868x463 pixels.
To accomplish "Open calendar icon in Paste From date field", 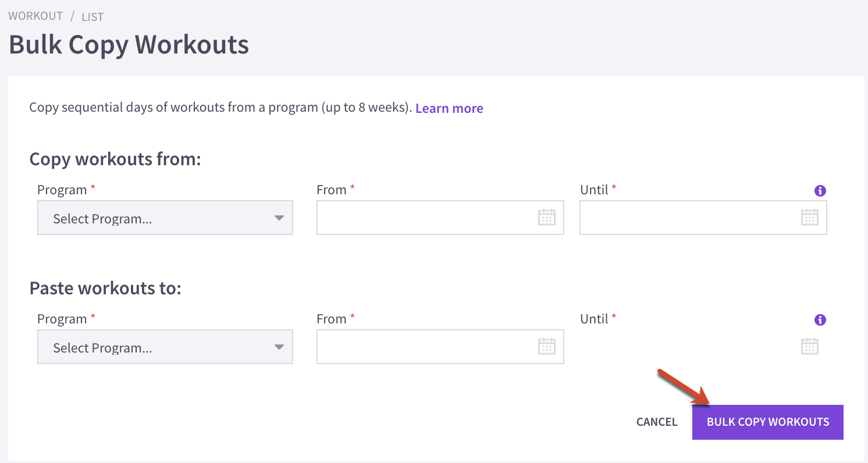I will click(546, 347).
